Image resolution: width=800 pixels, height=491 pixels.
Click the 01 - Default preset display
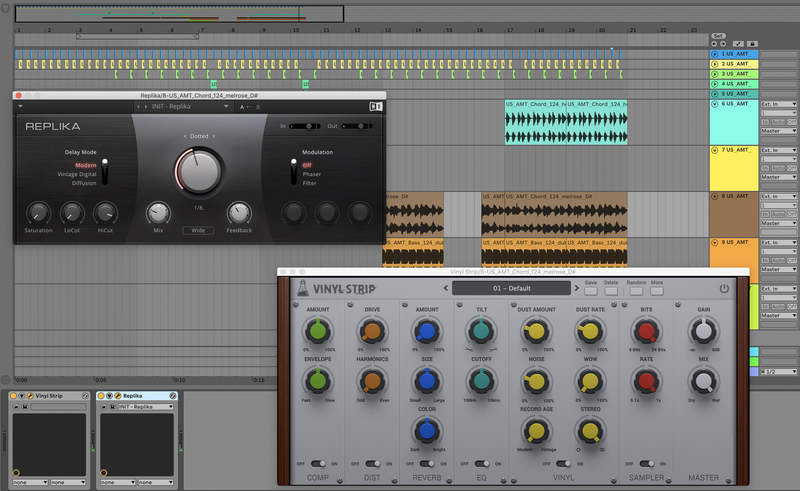tap(511, 288)
